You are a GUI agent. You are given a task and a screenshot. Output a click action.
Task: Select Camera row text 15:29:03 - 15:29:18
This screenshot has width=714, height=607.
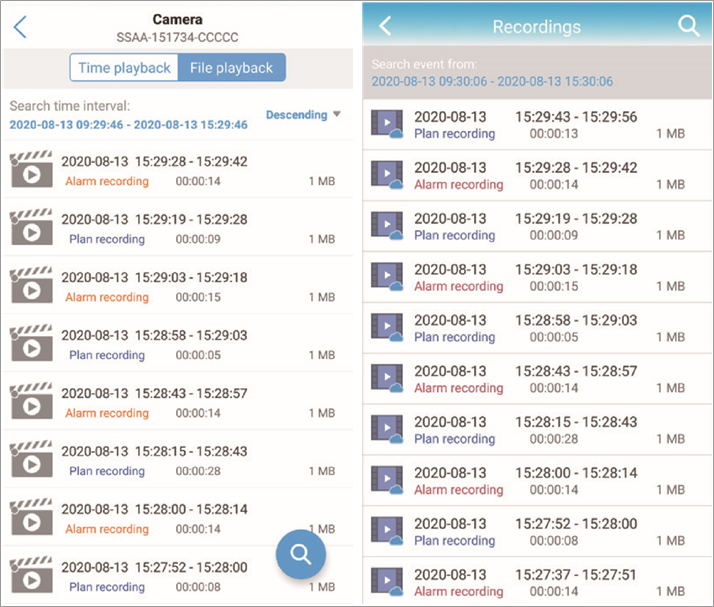[191, 277]
